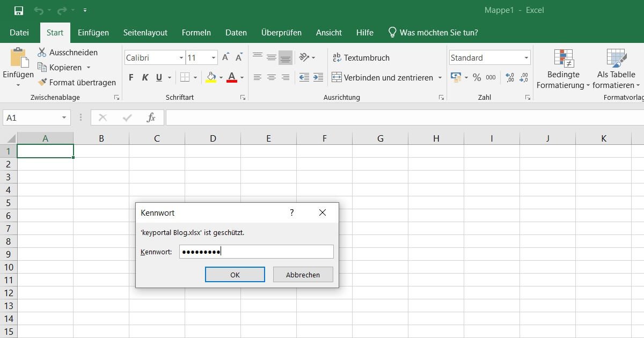The height and width of the screenshot is (338, 644).
Task: Undo the last action
Action: click(39, 10)
